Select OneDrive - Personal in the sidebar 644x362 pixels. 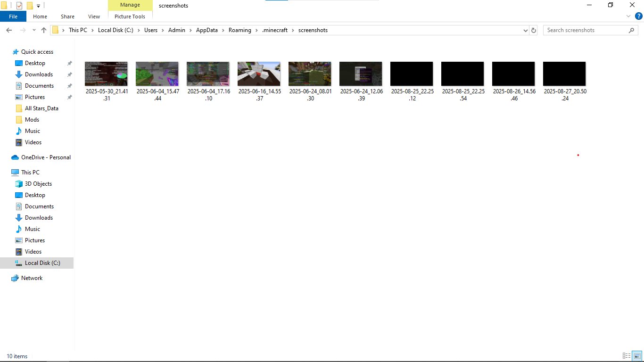click(x=46, y=157)
